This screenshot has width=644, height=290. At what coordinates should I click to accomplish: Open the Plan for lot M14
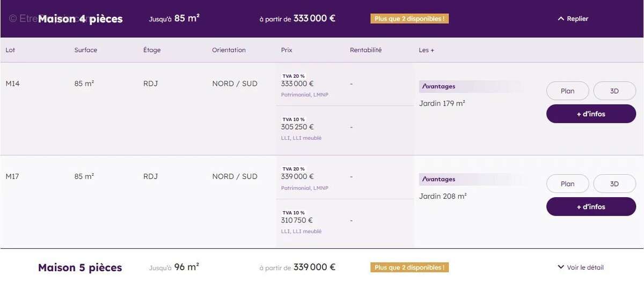click(x=568, y=91)
